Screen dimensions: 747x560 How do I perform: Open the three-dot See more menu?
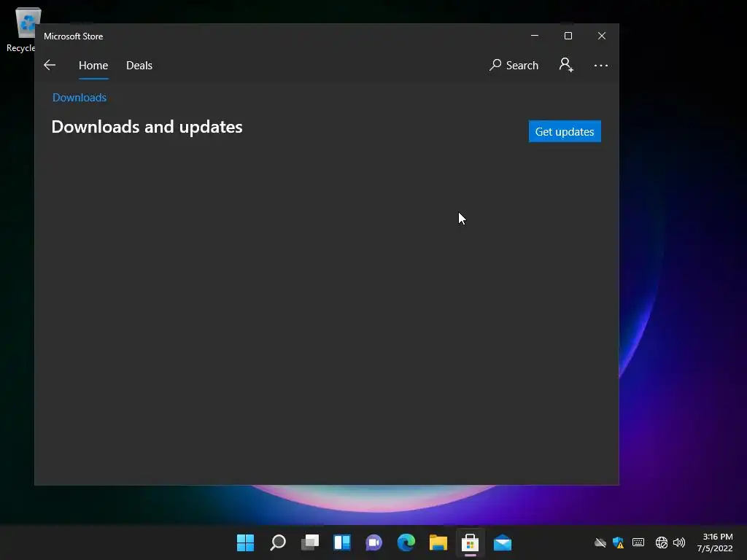pyautogui.click(x=601, y=65)
